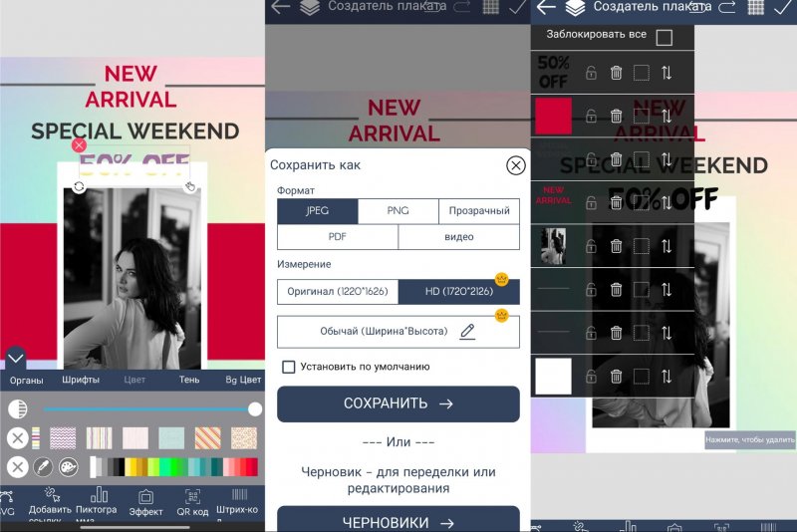
Task: Reorder the NEW ARRIVAL layer with arrows icon
Action: [666, 202]
